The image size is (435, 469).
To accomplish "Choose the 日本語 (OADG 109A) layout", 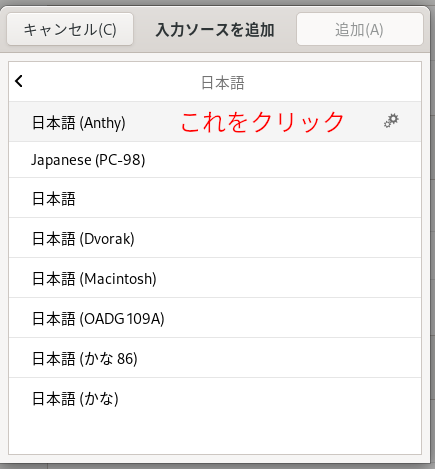I will [x=215, y=318].
